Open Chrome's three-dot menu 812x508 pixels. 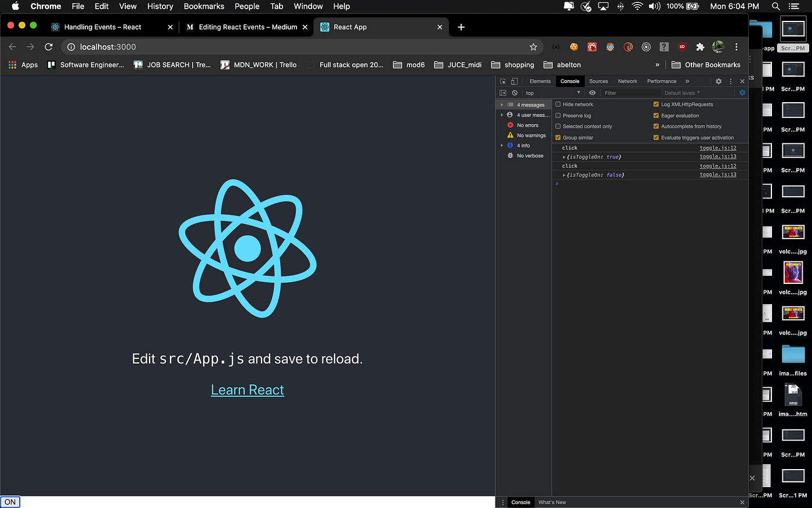tap(736, 47)
